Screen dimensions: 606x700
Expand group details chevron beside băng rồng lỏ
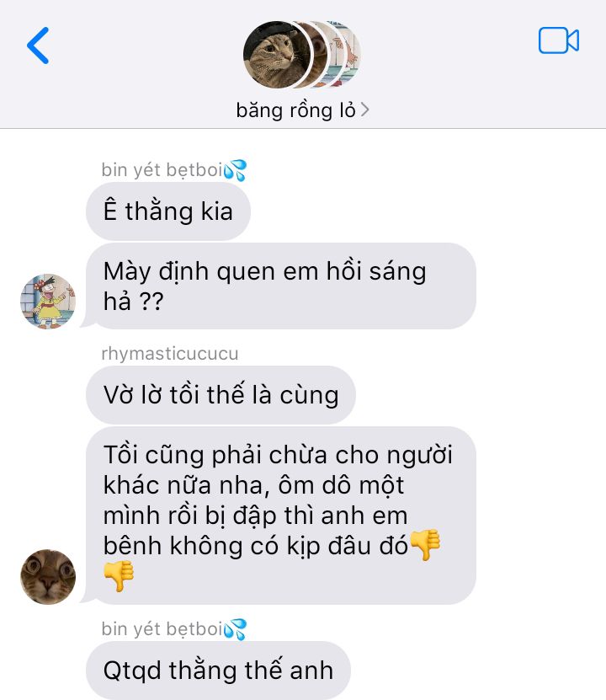click(x=364, y=110)
